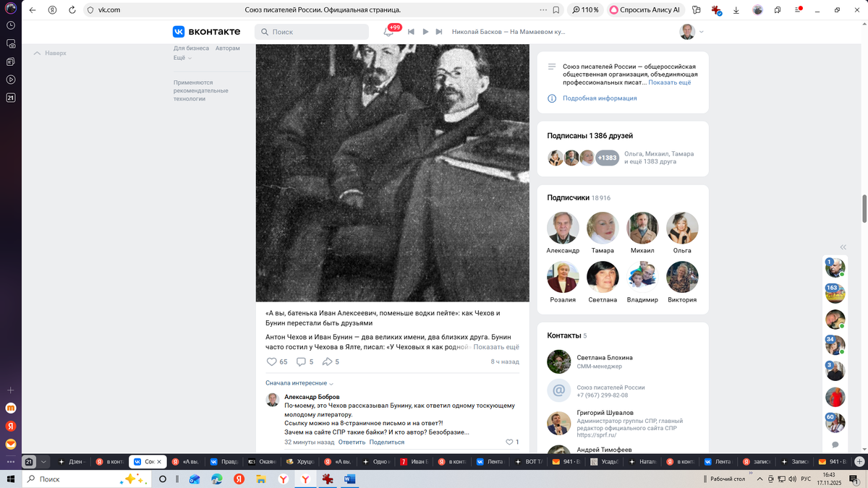Open VK notifications with the +99 badge
Image resolution: width=868 pixels, height=488 pixels.
tap(391, 32)
